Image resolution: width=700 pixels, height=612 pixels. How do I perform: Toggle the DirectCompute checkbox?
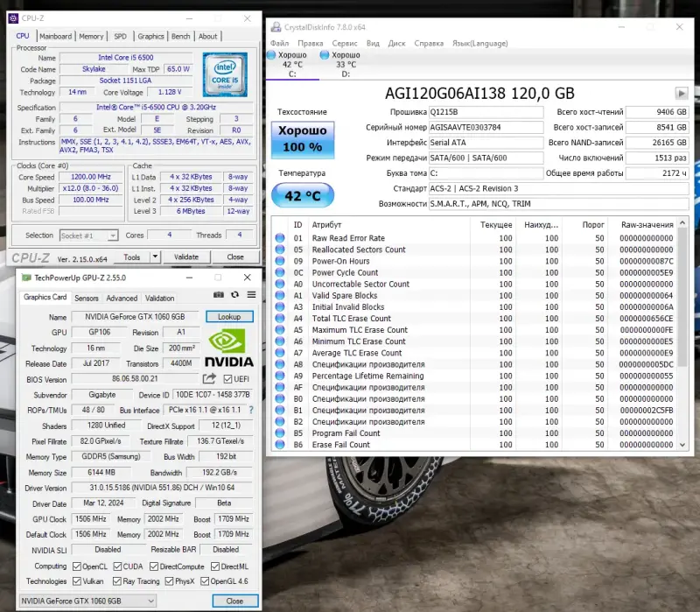154,566
